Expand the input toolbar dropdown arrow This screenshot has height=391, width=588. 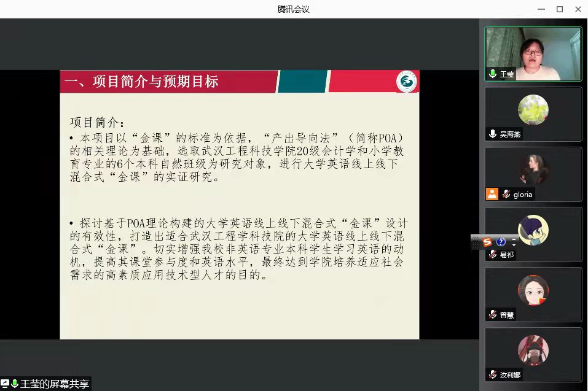[514, 245]
